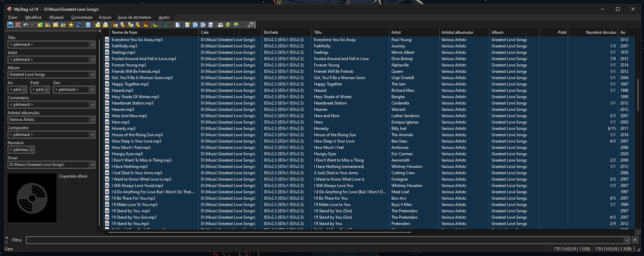Click the album cover art placeholder
Viewport: 644px width, 256px height.
coord(32,198)
